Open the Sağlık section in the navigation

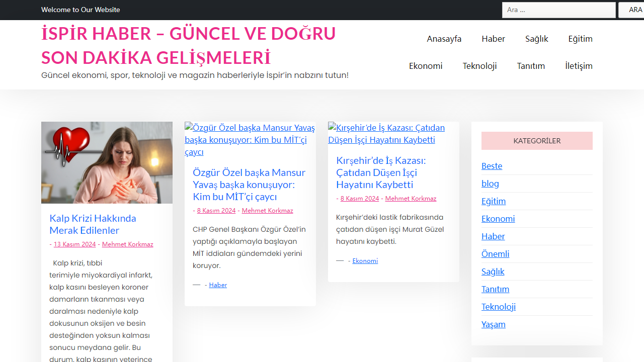tap(536, 39)
